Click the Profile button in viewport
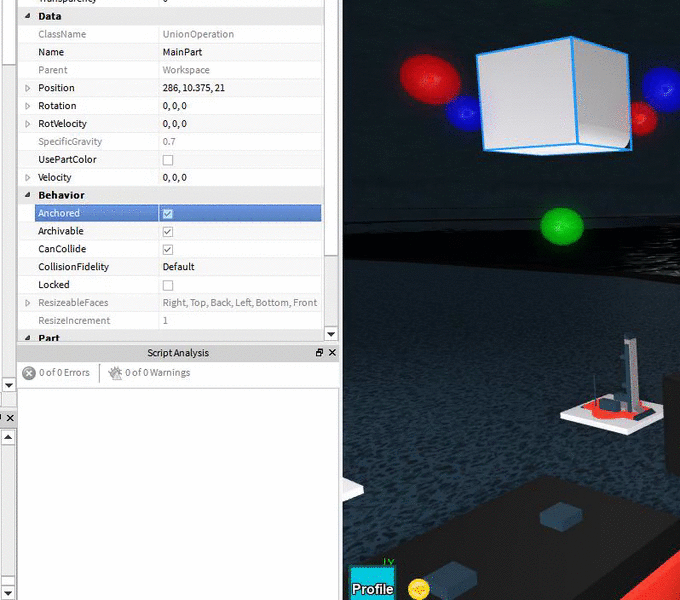 (373, 583)
